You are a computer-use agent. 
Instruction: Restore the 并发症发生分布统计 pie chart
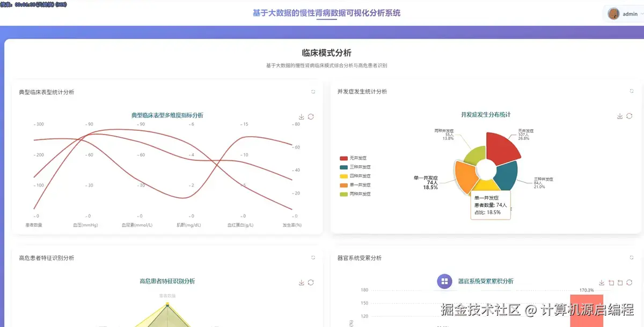629,116
